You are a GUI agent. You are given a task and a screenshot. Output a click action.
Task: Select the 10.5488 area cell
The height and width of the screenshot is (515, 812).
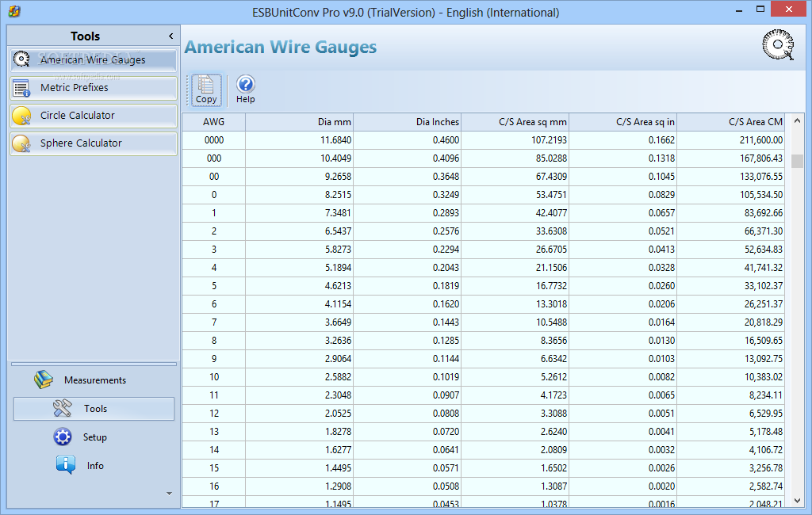(515, 322)
